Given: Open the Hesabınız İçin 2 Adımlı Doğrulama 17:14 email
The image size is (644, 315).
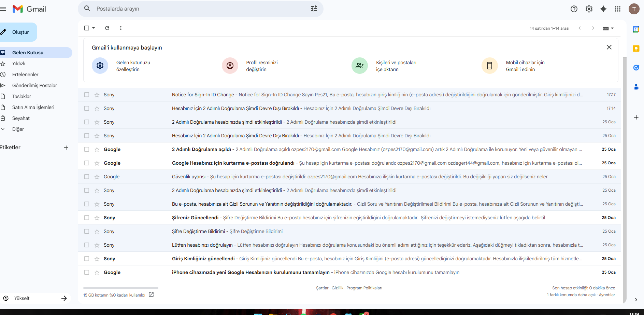Looking at the screenshot, I should (349, 108).
